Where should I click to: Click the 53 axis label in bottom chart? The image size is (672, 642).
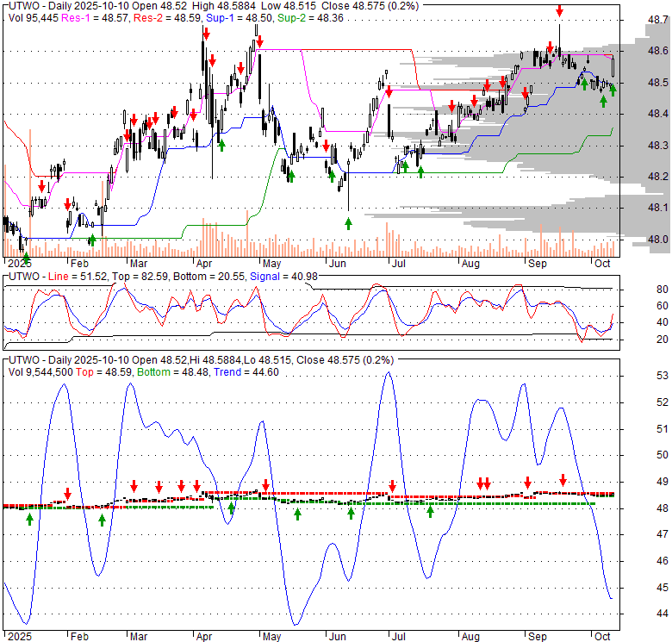(x=663, y=376)
